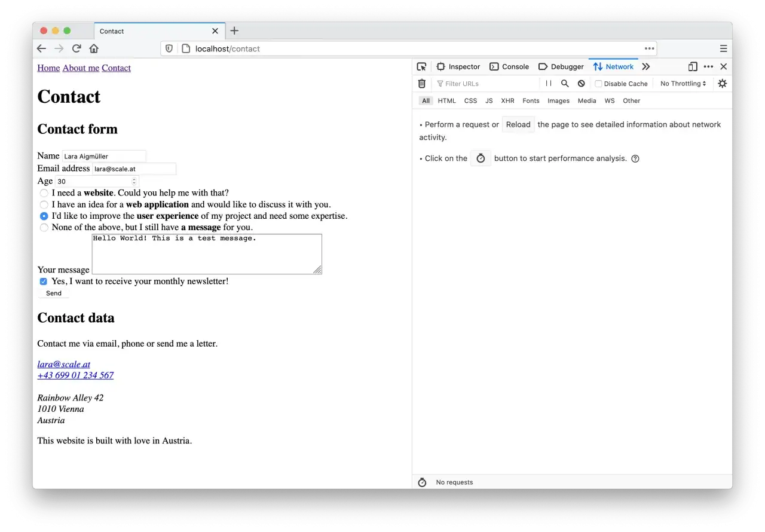Click the Filter URLs input box
The height and width of the screenshot is (532, 765).
coord(486,84)
